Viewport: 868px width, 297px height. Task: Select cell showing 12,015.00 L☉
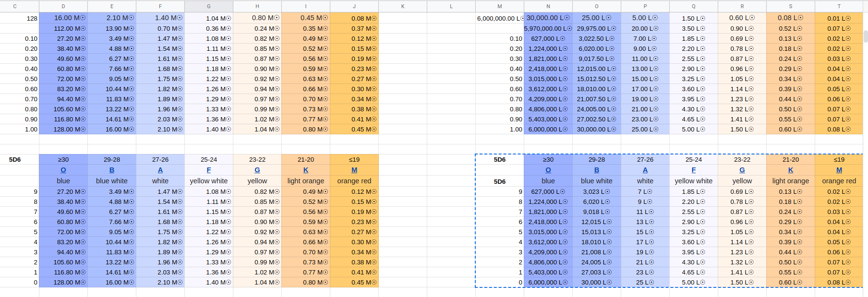[597, 69]
